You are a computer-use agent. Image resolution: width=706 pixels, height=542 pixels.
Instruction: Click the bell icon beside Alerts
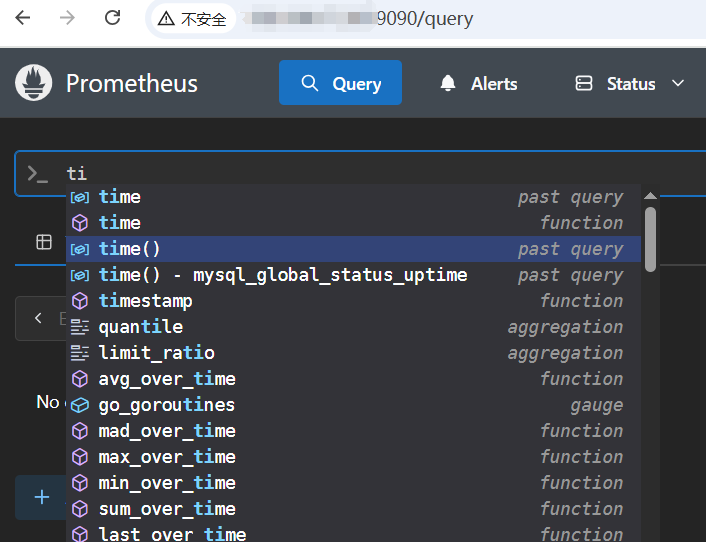click(448, 83)
